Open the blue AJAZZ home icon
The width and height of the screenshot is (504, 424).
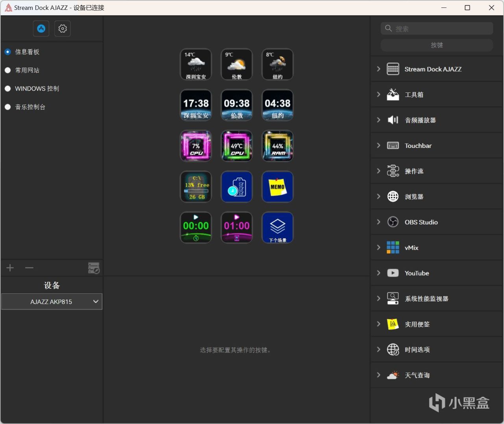click(41, 28)
